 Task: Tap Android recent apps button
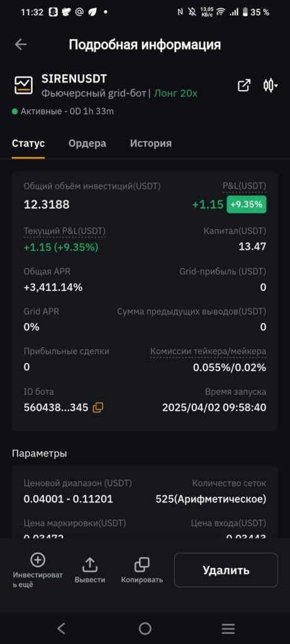[x=228, y=628]
